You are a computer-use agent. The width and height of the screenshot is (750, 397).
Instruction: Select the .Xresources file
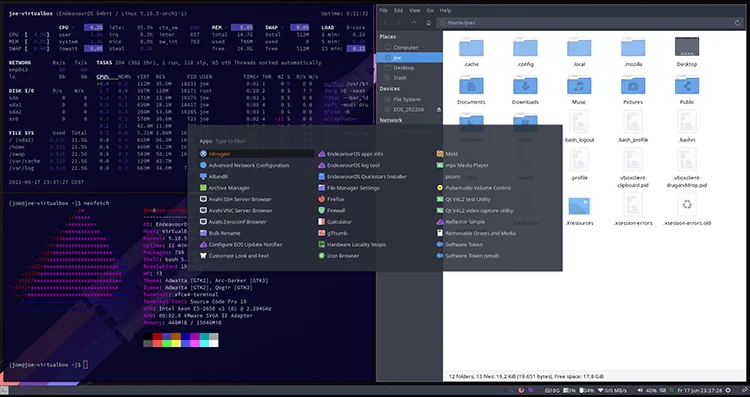579,211
